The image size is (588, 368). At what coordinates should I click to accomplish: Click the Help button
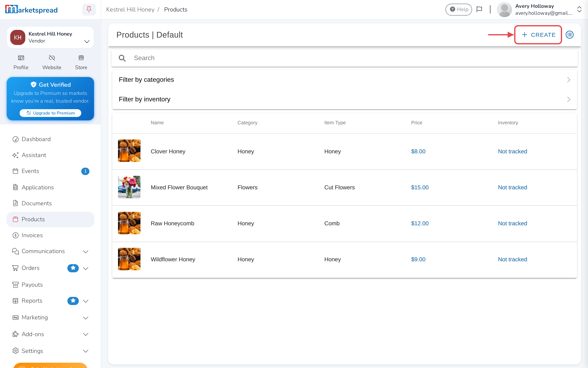(x=459, y=9)
